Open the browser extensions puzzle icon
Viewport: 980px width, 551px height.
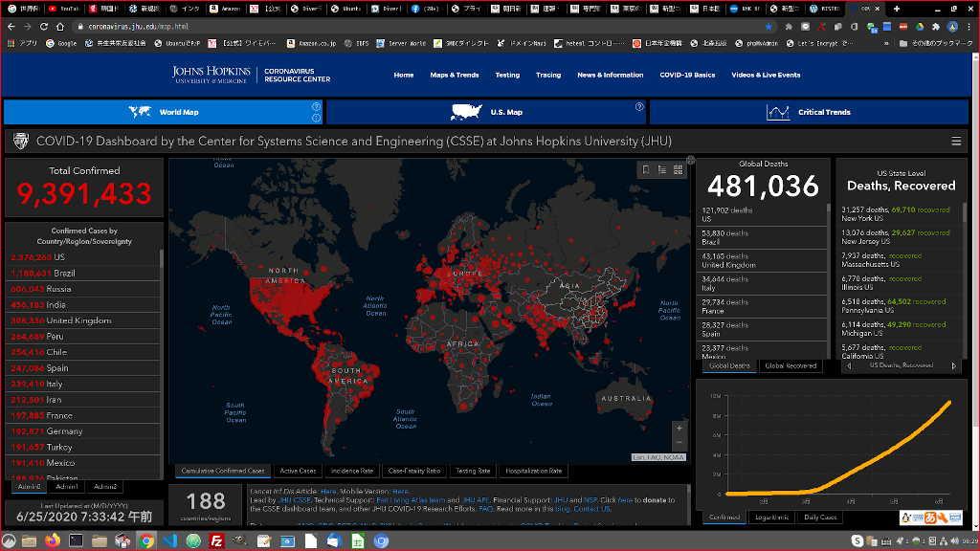pyautogui.click(x=936, y=26)
